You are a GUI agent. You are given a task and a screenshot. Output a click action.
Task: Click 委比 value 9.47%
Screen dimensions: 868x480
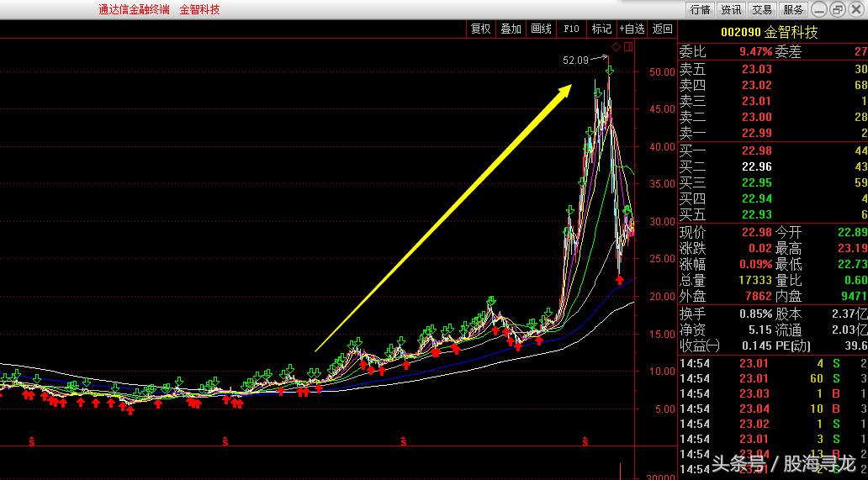[755, 52]
